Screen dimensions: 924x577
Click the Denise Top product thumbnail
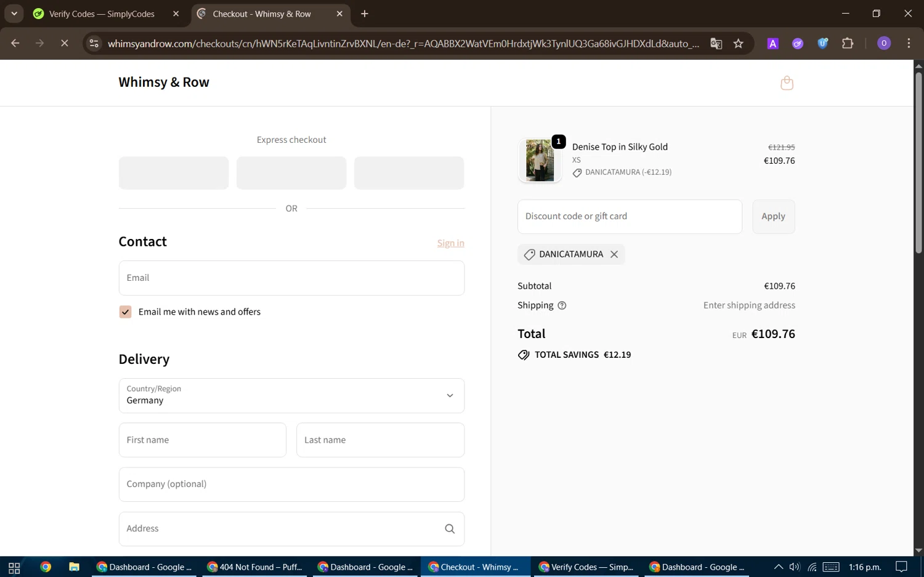pyautogui.click(x=540, y=160)
